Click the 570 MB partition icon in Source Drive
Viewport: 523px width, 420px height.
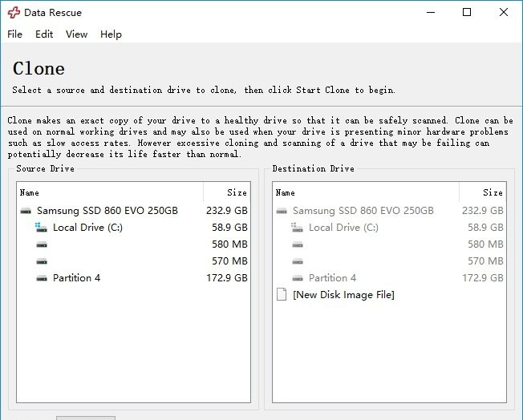pos(42,261)
